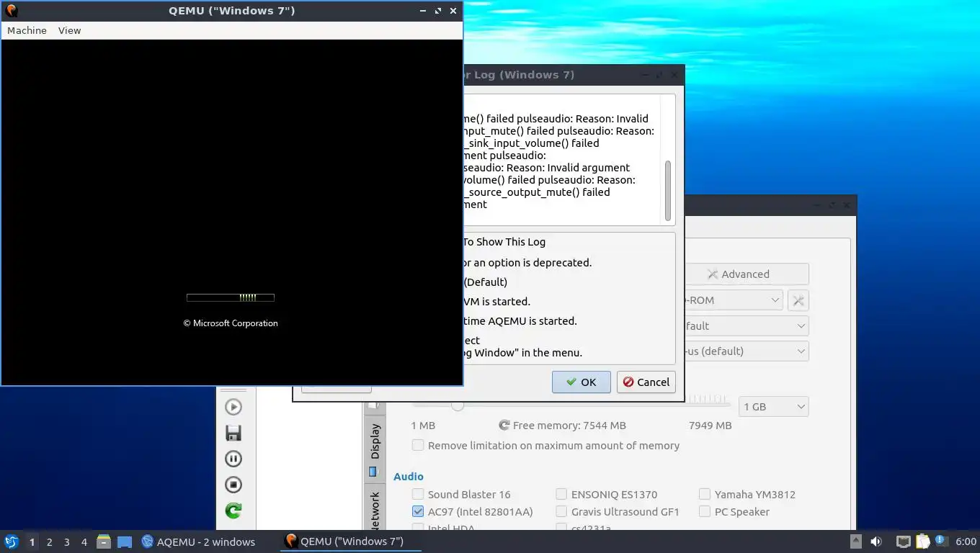Click the update notification icon in the system tray

coord(941,541)
